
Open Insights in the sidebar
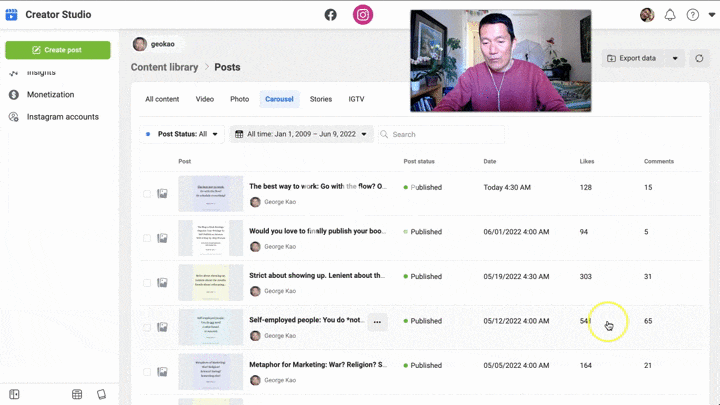tap(41, 72)
